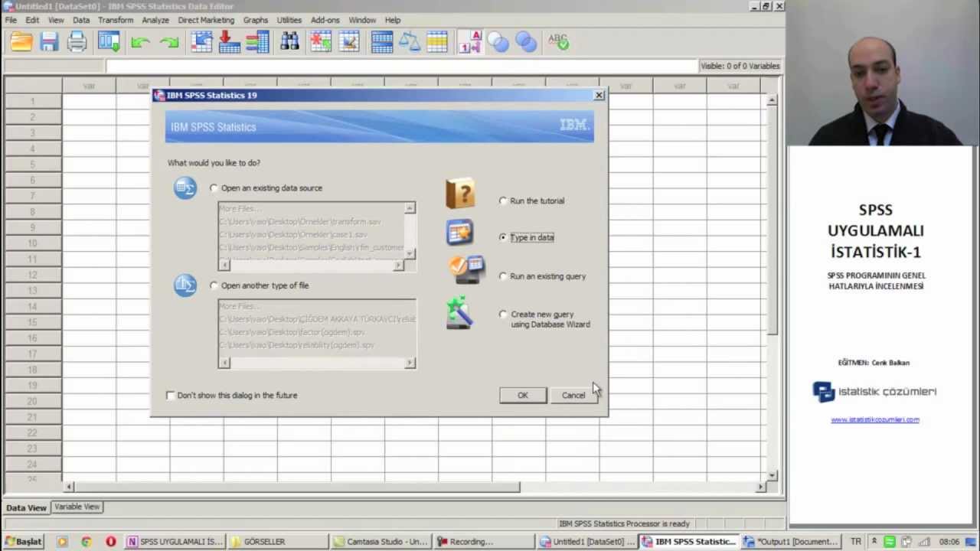The image size is (980, 551).
Task: Switch to the Variable View tab
Action: pyautogui.click(x=77, y=507)
